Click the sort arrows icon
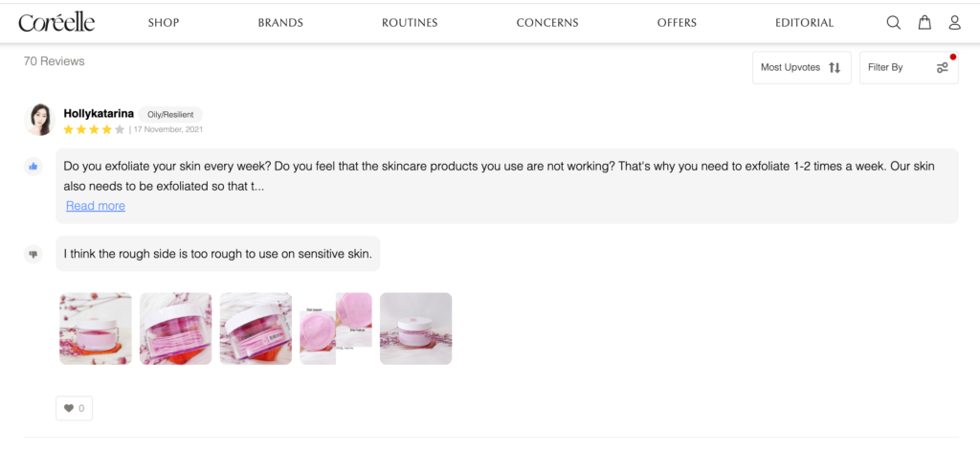This screenshot has width=980, height=454. point(835,68)
